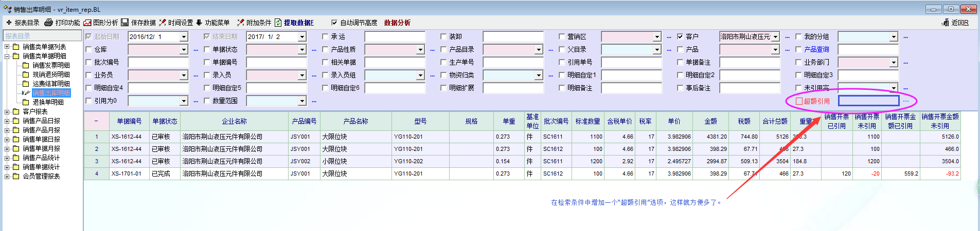
Task: Click the 批次编号 text input field
Action: [x=158, y=63]
